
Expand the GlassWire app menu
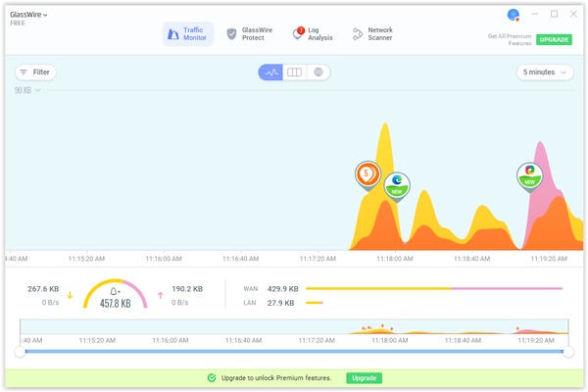point(29,15)
